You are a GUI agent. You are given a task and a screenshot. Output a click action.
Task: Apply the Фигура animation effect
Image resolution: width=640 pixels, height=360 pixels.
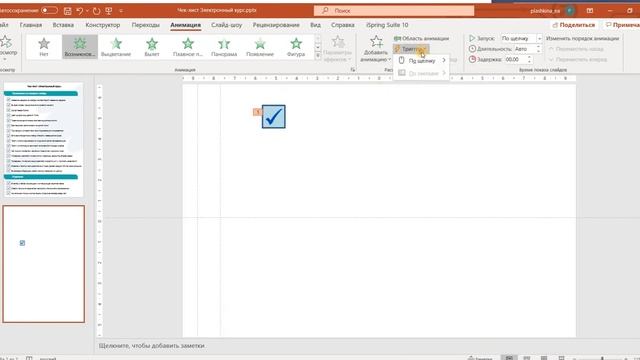[x=296, y=47]
